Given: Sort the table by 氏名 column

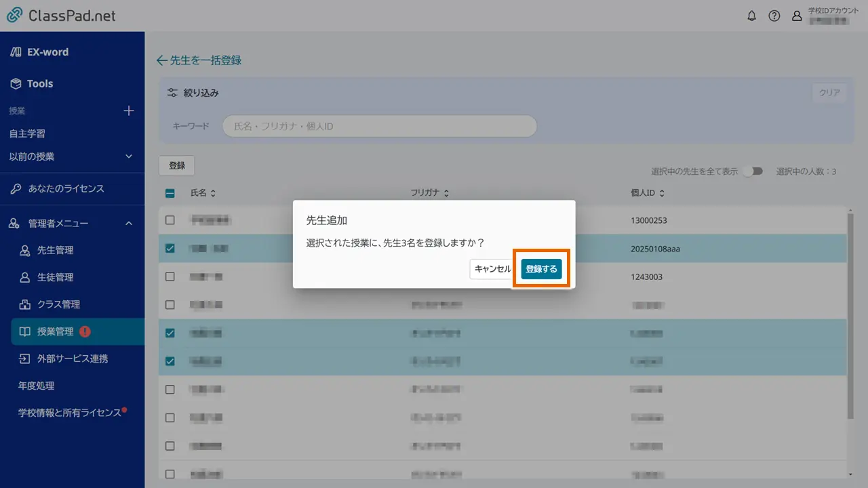Looking at the screenshot, I should pyautogui.click(x=212, y=192).
